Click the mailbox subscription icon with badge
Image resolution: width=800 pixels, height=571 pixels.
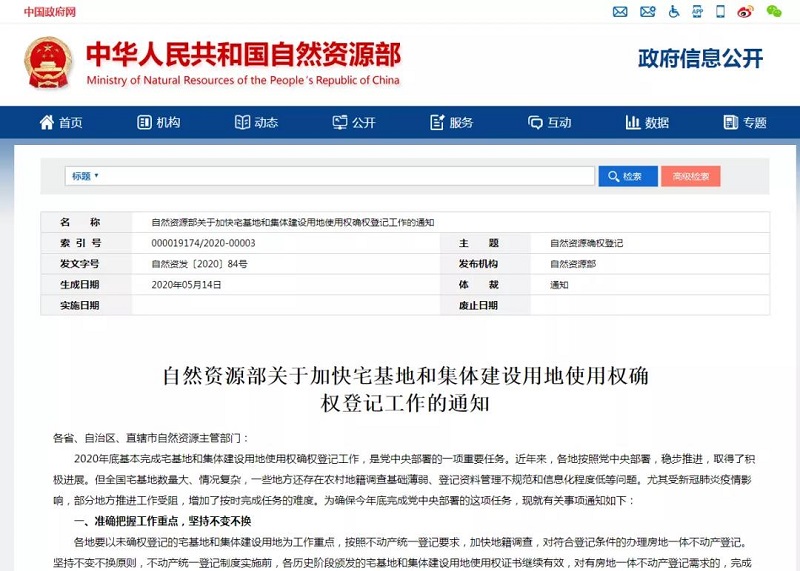pos(646,12)
